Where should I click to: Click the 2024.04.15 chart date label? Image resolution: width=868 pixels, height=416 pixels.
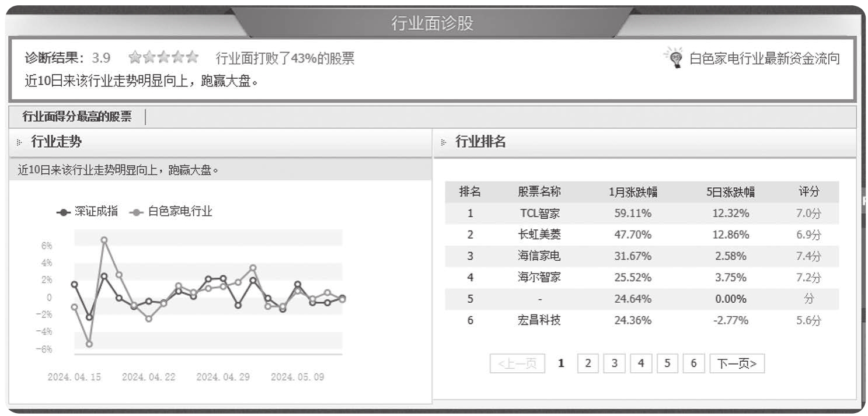pos(74,377)
